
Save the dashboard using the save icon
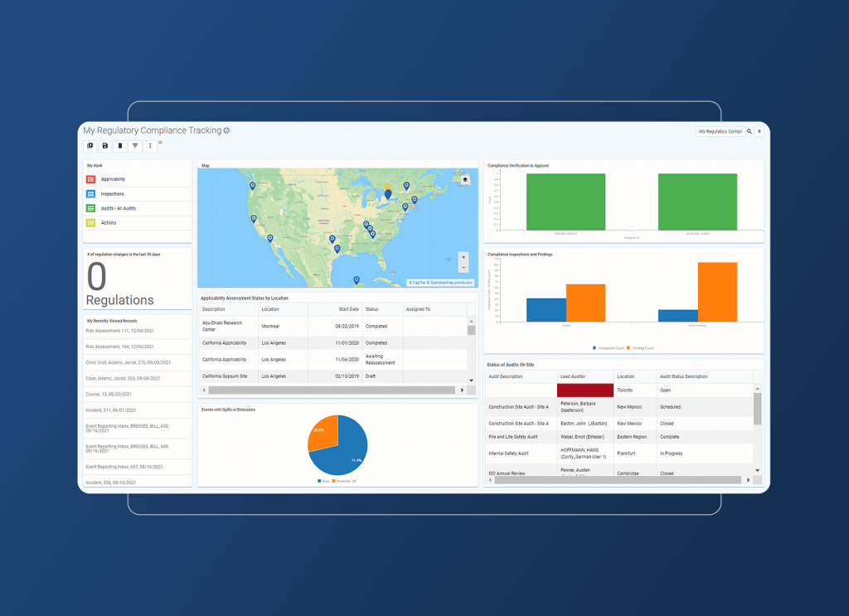pos(104,146)
